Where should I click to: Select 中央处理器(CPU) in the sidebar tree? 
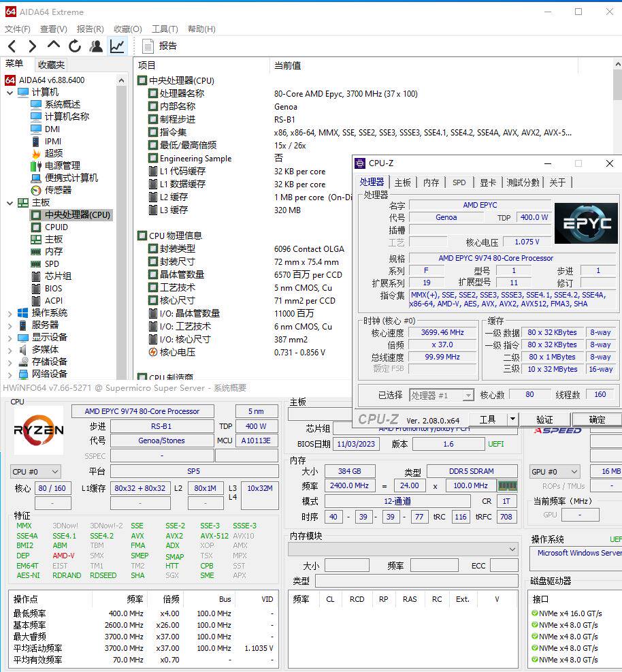pos(78,214)
